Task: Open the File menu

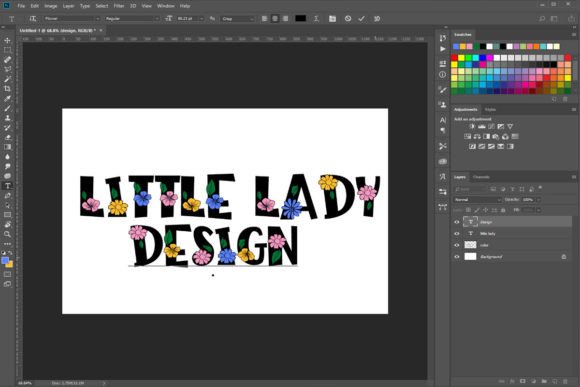Action: coord(21,6)
